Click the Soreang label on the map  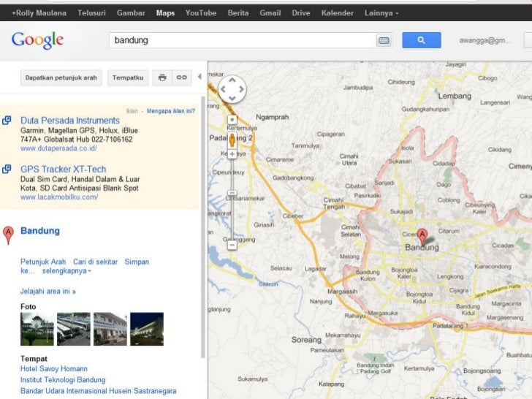306,340
